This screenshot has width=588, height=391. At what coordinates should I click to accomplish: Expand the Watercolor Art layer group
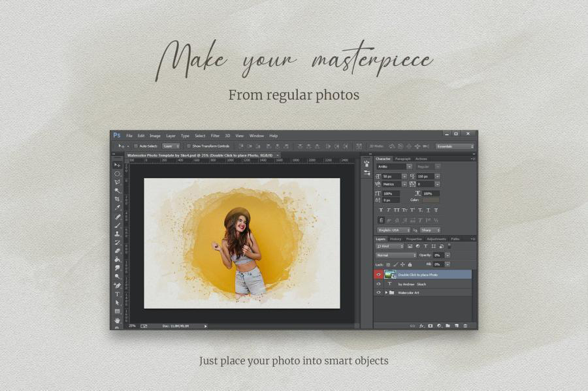coord(386,293)
